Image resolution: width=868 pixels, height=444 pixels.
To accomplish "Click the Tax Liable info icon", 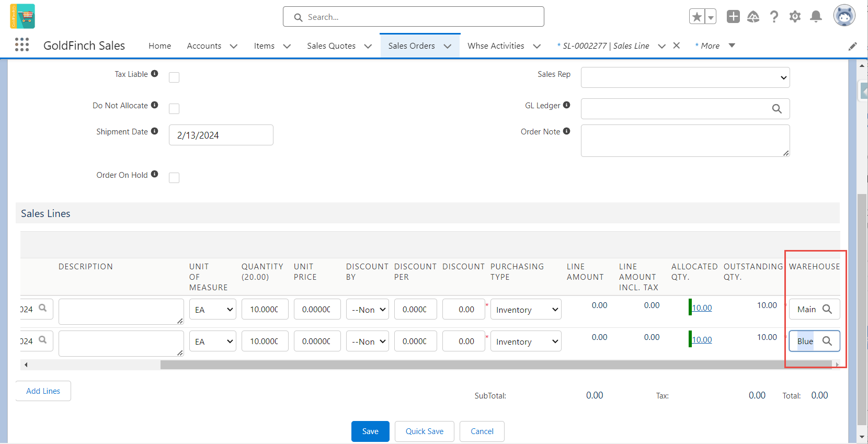I will (154, 74).
